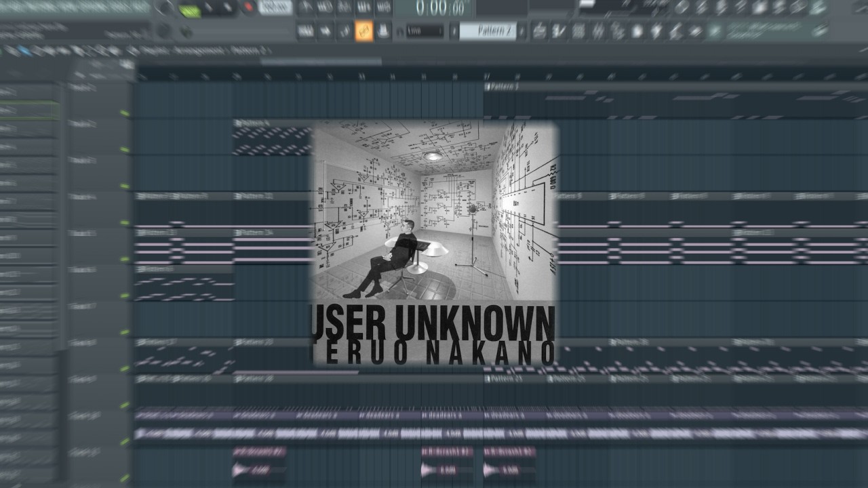
Task: Click bar 17 on the playlist timeline ruler
Action: (486, 77)
